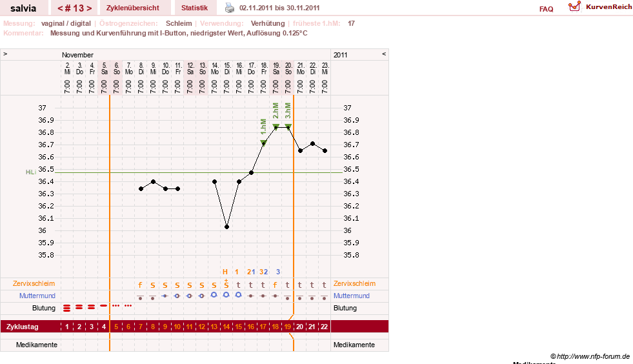Click the left Blutung row label

point(44,308)
